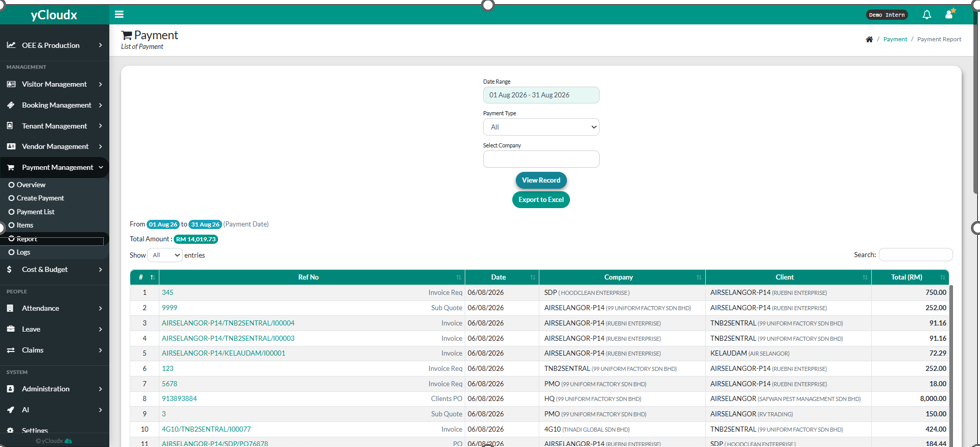The height and width of the screenshot is (447, 980).
Task: Click the Payment Management cart icon
Action: pos(11,168)
